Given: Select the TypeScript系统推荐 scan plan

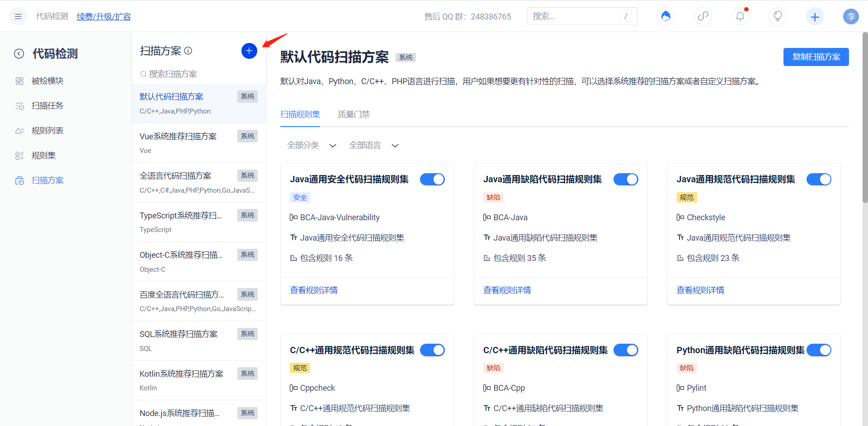Looking at the screenshot, I should (x=199, y=222).
